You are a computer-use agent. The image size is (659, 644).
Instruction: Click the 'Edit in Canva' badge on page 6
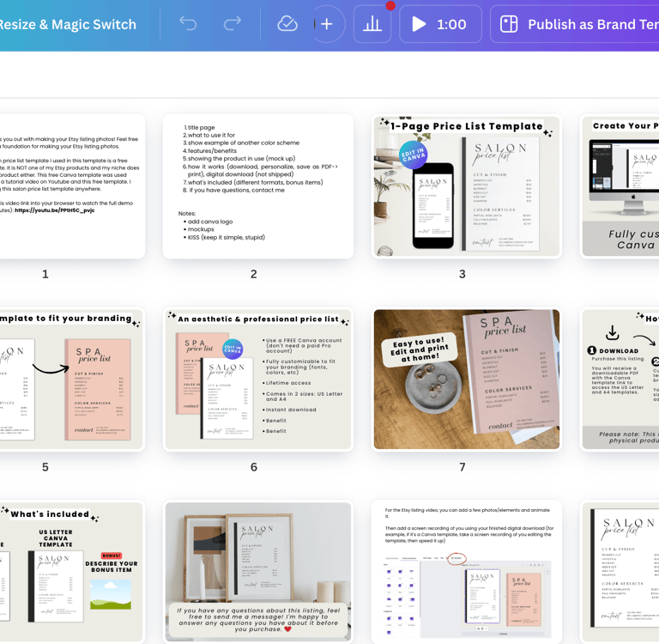click(x=233, y=349)
